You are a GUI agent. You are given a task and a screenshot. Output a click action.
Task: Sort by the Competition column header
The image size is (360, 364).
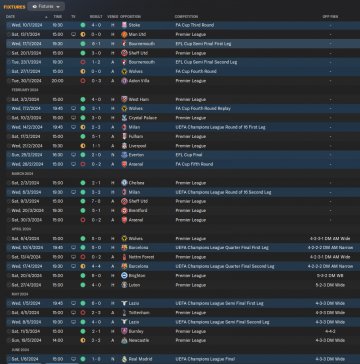coord(186,17)
